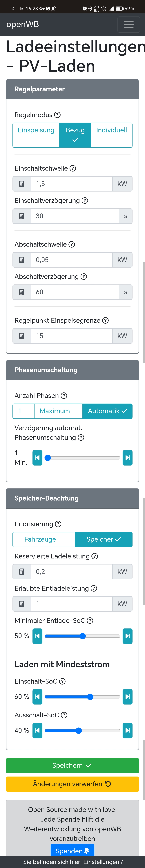Show help for Regelmodus
145x868 pixels.
[x=58, y=115]
